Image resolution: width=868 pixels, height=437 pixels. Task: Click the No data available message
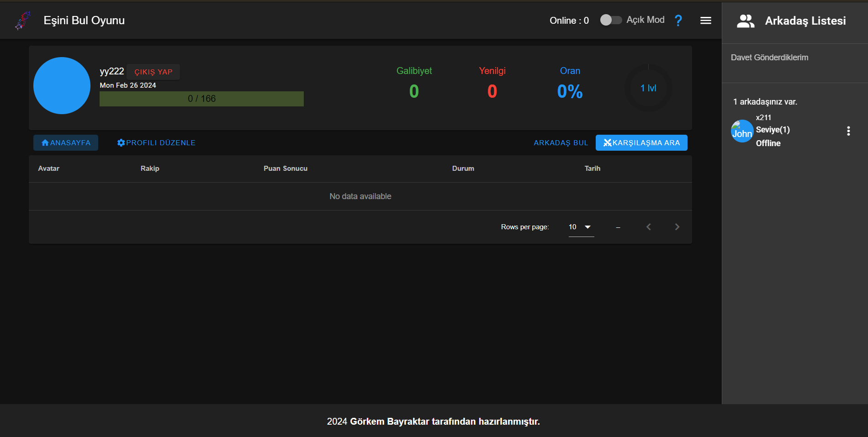(360, 196)
